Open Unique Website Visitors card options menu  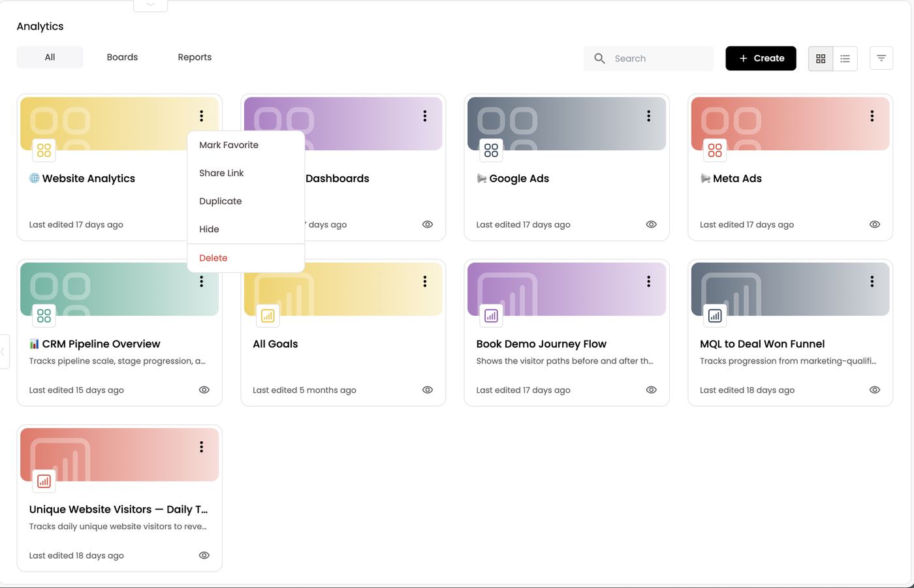[x=201, y=447]
